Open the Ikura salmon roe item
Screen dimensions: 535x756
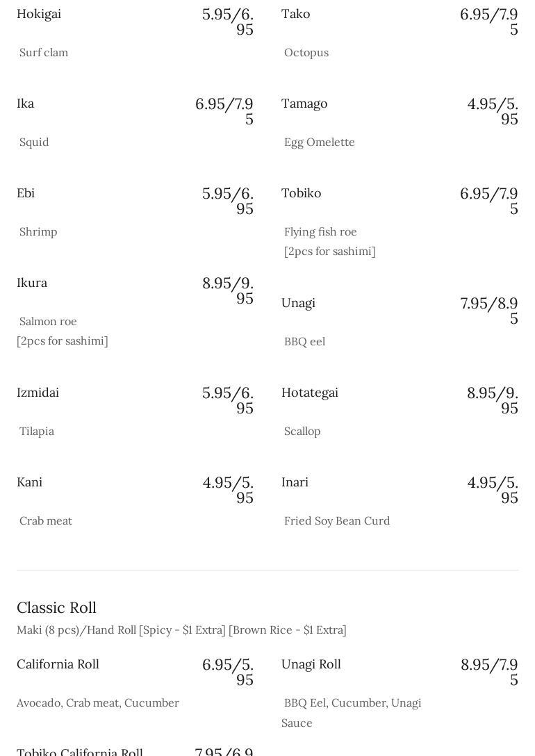coord(32,283)
